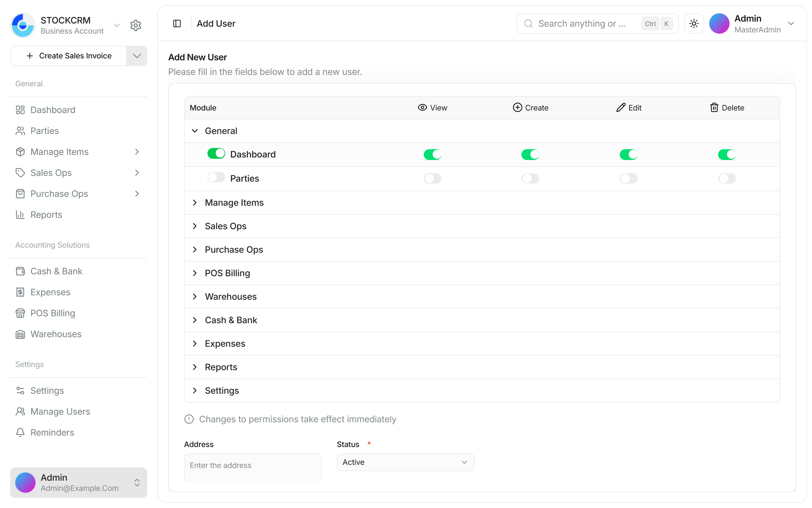Open the Admin MasterAdmin profile menu
This screenshot has height=508, width=812.
pos(752,23)
